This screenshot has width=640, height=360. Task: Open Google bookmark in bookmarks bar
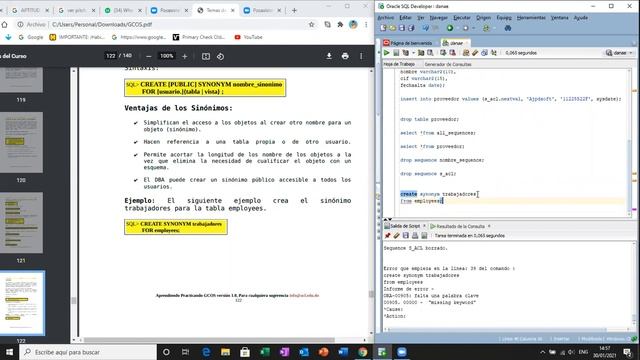point(31,37)
